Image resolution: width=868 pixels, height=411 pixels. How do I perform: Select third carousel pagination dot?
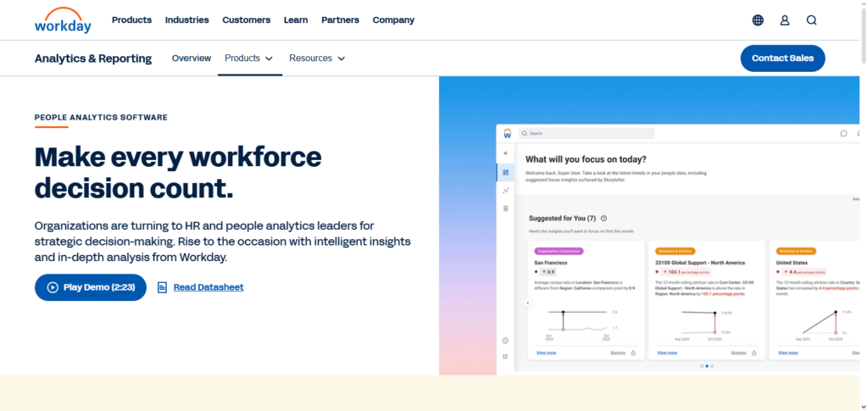pos(712,366)
